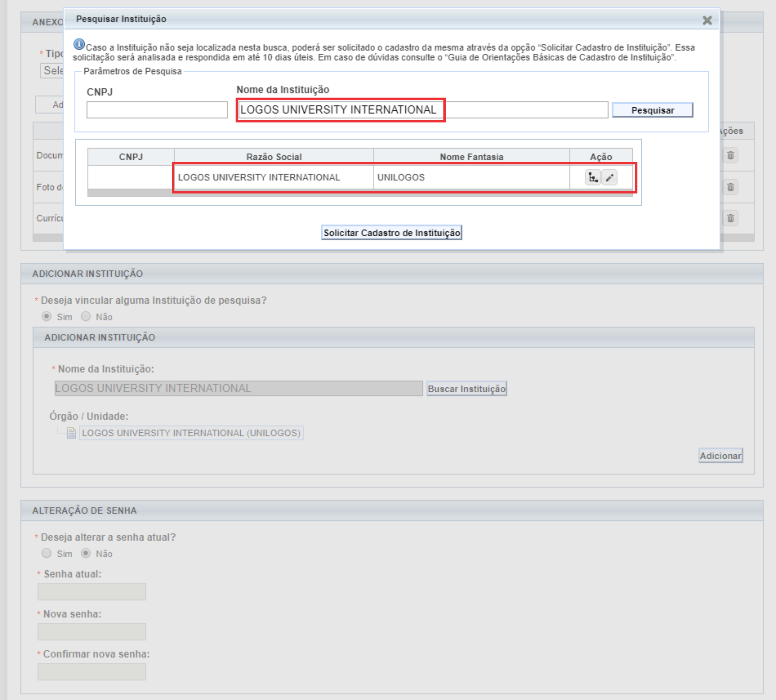
Task: Click the document icon beside Órgão unit
Action: 71,433
